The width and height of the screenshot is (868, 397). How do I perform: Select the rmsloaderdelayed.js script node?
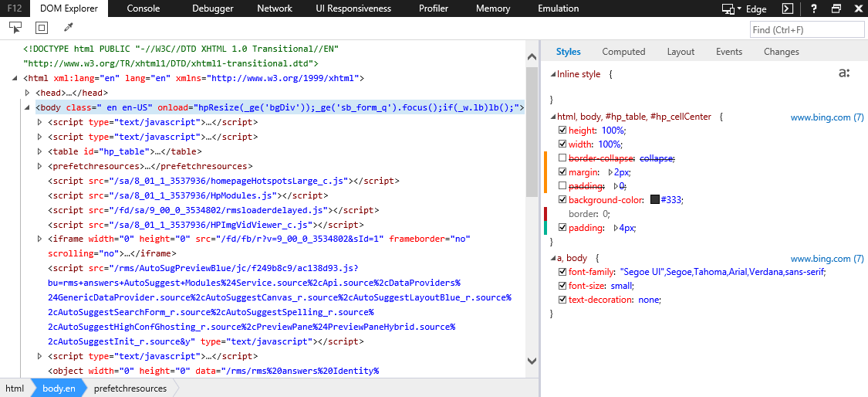(214, 210)
